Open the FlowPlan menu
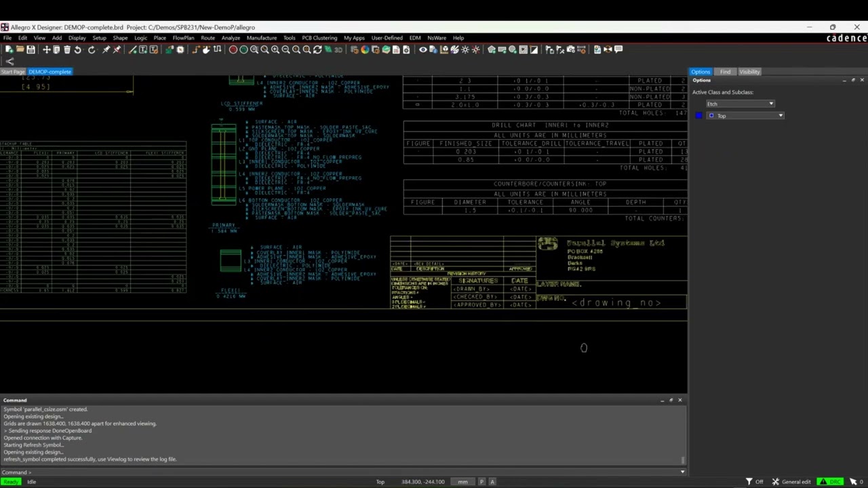Viewport: 868px width, 488px height. pos(183,38)
